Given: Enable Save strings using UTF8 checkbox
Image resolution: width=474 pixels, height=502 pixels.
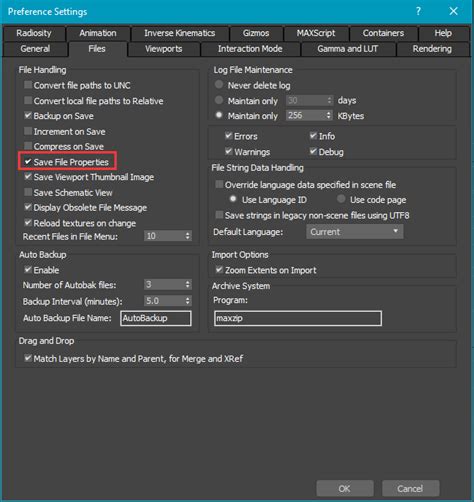Looking at the screenshot, I should 219,215.
